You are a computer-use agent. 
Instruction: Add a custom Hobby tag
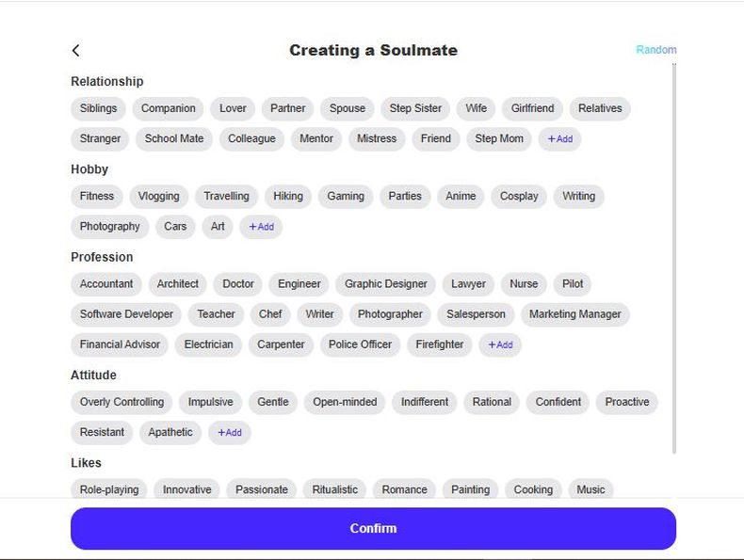(261, 227)
